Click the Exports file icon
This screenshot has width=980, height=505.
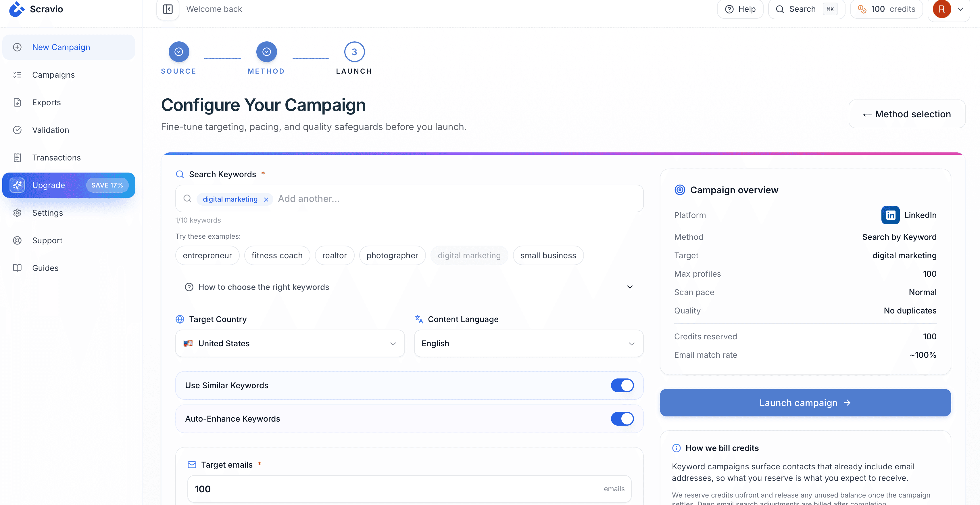[x=17, y=102]
